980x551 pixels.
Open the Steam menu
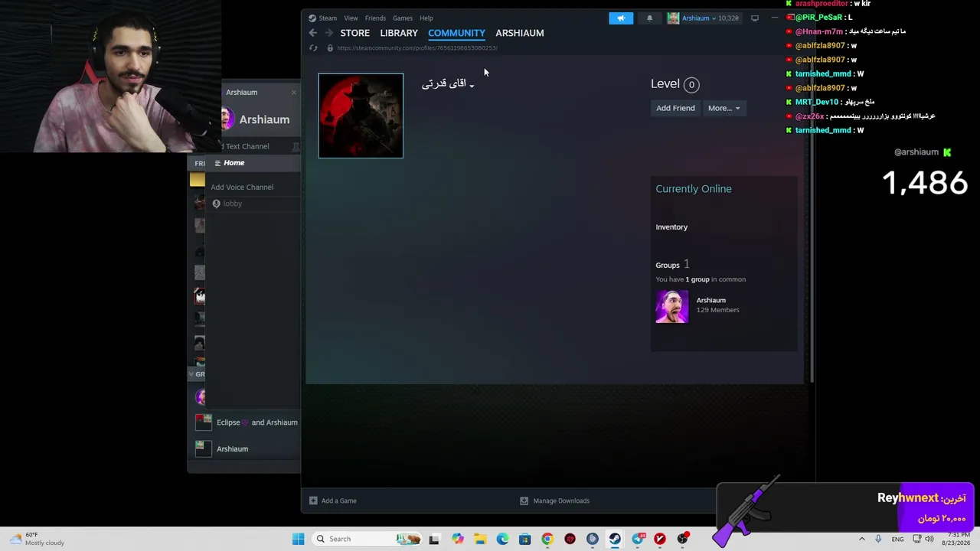coord(328,18)
